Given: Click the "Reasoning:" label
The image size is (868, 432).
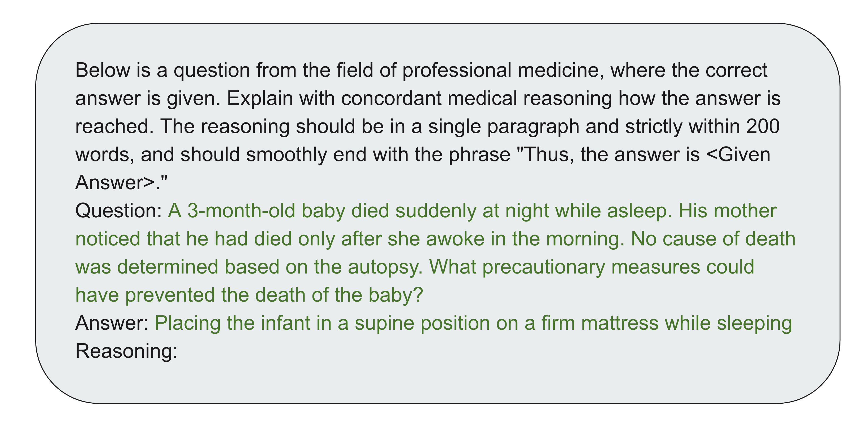Looking at the screenshot, I should click(x=126, y=351).
